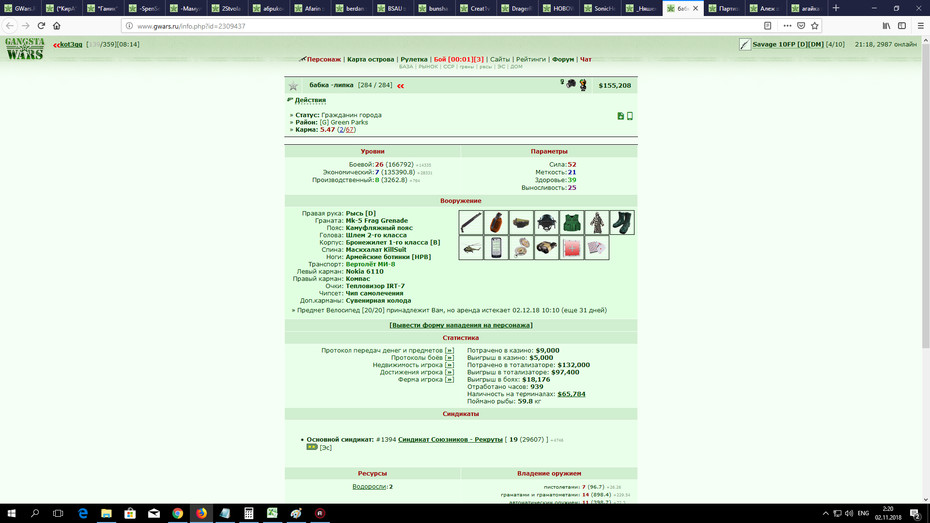
Task: Click the camouflage belt item icon
Action: (x=521, y=222)
